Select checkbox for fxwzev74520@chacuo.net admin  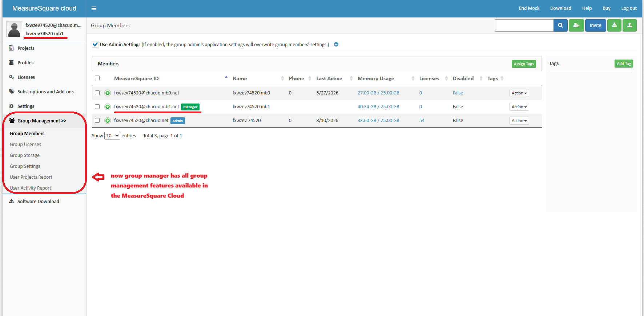[x=97, y=121]
